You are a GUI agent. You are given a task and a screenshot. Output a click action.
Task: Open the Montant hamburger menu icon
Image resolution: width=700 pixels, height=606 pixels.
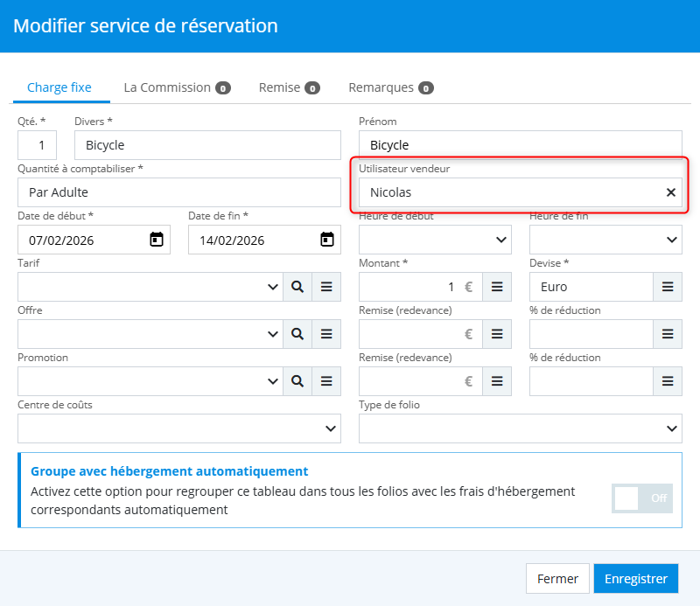point(496,287)
